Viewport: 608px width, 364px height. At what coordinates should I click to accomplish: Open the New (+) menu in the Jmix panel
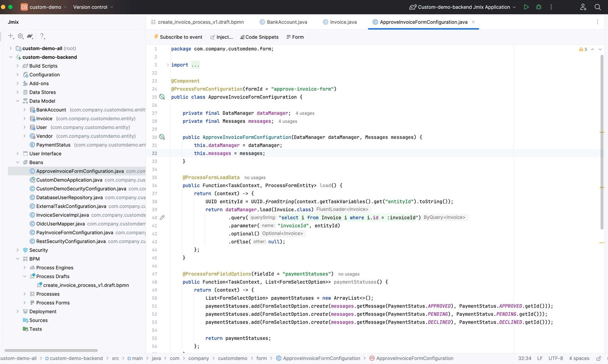11,36
